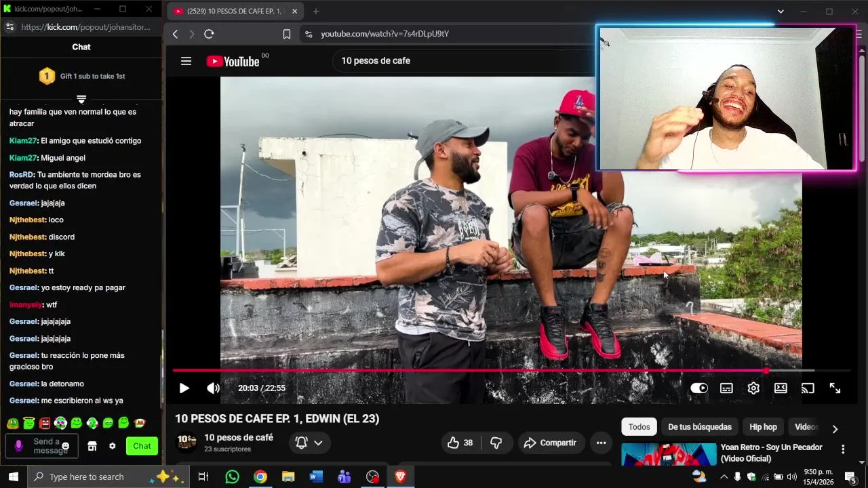
Task: Switch the player to theater mode
Action: pos(781,388)
